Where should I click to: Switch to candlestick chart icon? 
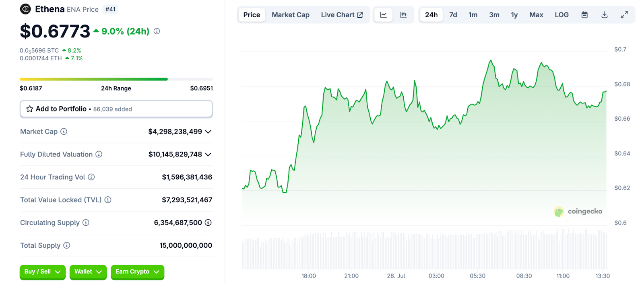pos(403,15)
